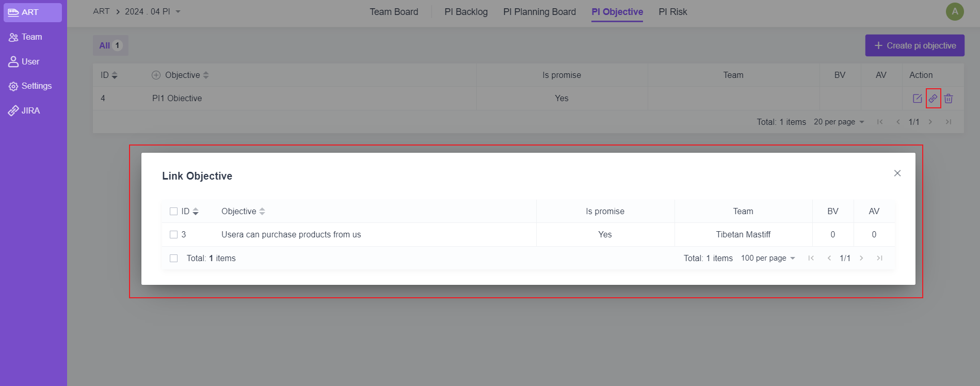This screenshot has height=386, width=980.
Task: Go to last page in dialog pagination
Action: click(x=879, y=258)
